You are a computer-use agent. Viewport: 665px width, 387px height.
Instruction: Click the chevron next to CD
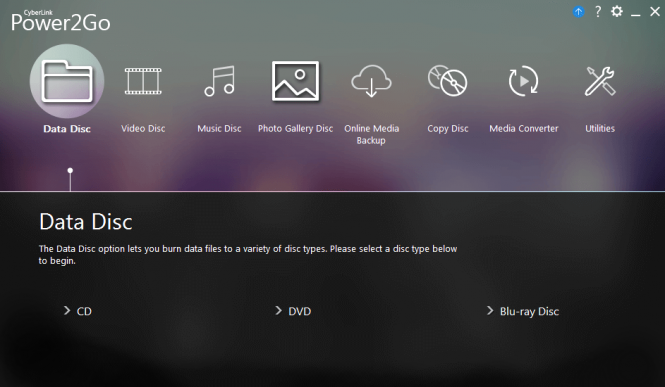[x=67, y=311]
